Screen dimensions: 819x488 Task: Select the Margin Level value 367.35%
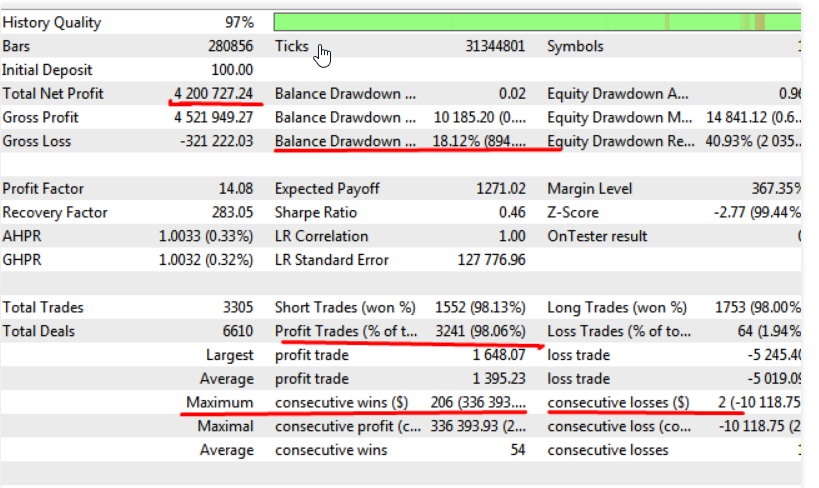[776, 189]
